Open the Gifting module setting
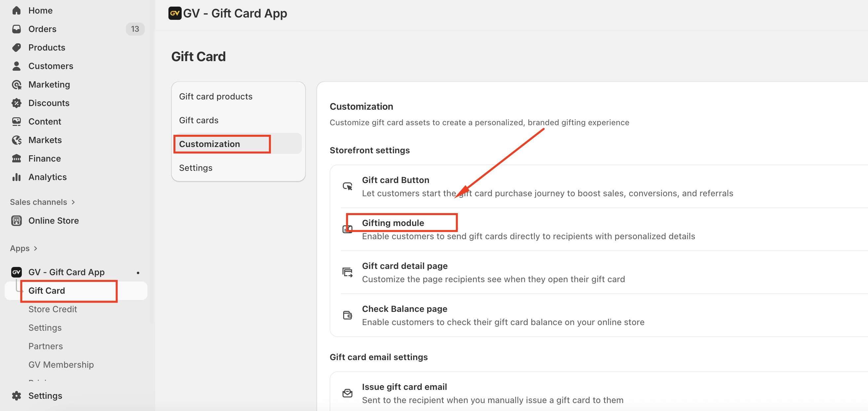 [393, 223]
